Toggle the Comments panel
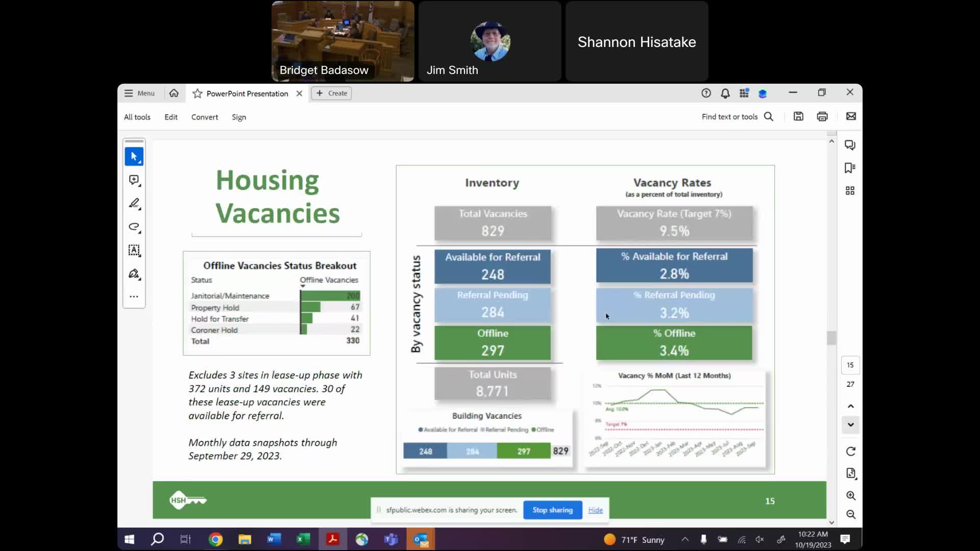 [850, 145]
